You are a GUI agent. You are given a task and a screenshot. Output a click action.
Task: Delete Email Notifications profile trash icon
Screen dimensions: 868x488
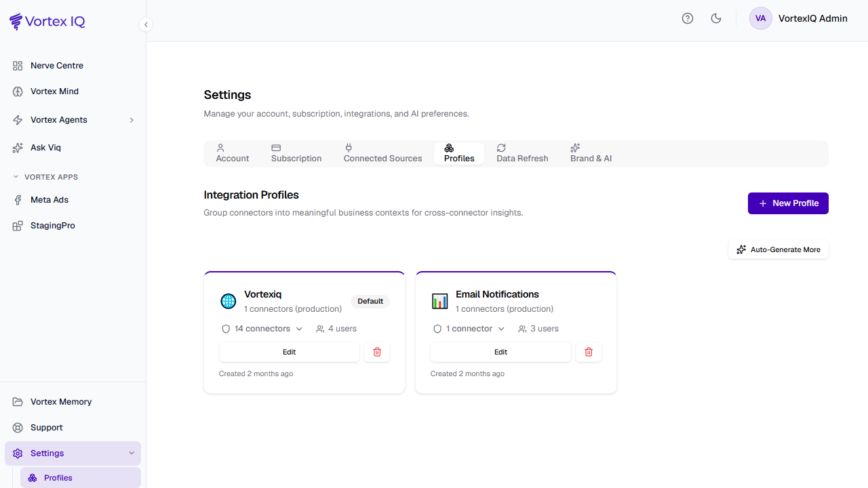click(589, 352)
